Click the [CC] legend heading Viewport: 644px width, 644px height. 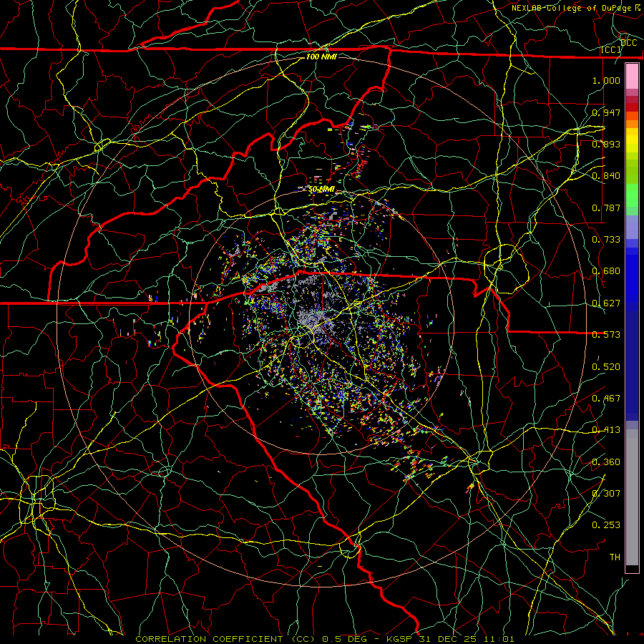point(611,49)
